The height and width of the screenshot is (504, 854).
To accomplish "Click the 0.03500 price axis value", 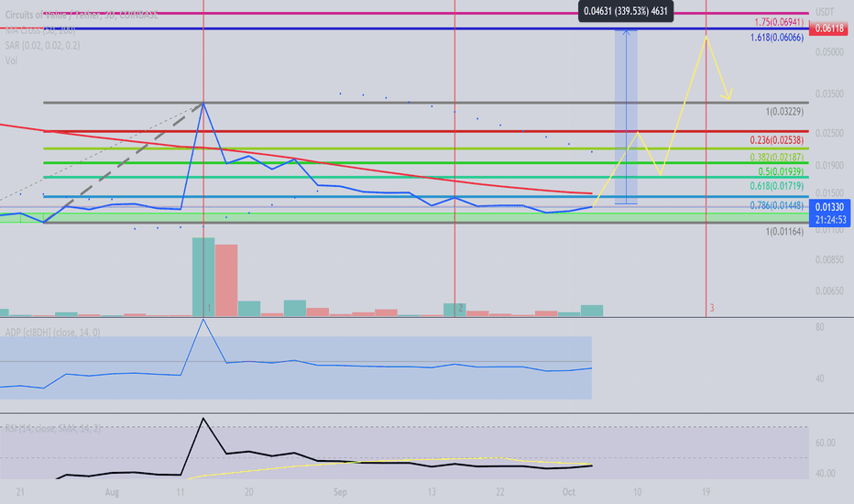I will pyautogui.click(x=829, y=94).
